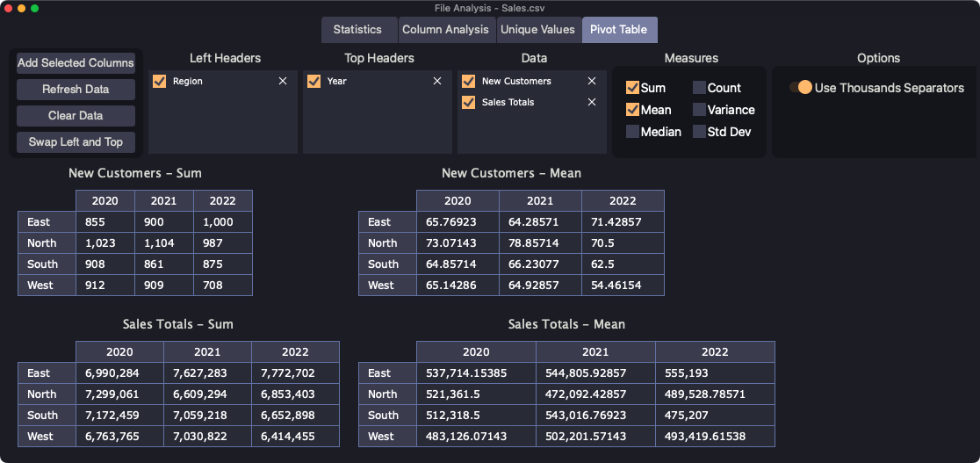Uncheck the Region checkbox in Left Headers
This screenshot has height=463, width=980.
[159, 81]
